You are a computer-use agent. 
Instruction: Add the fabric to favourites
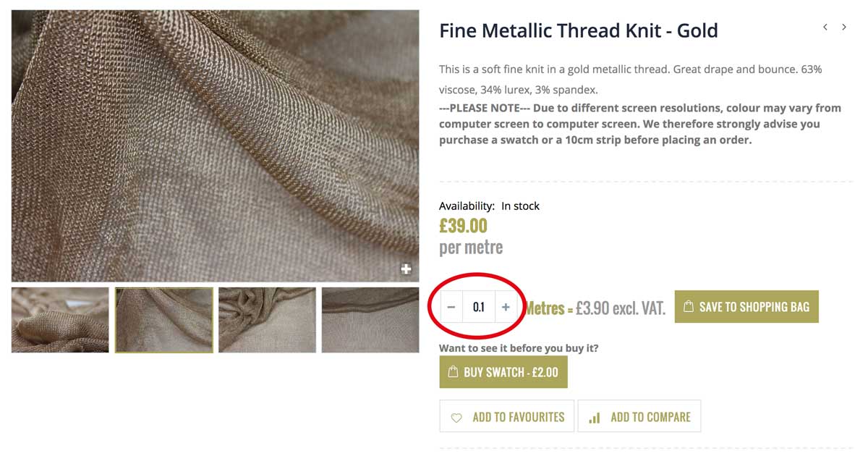[x=506, y=417]
